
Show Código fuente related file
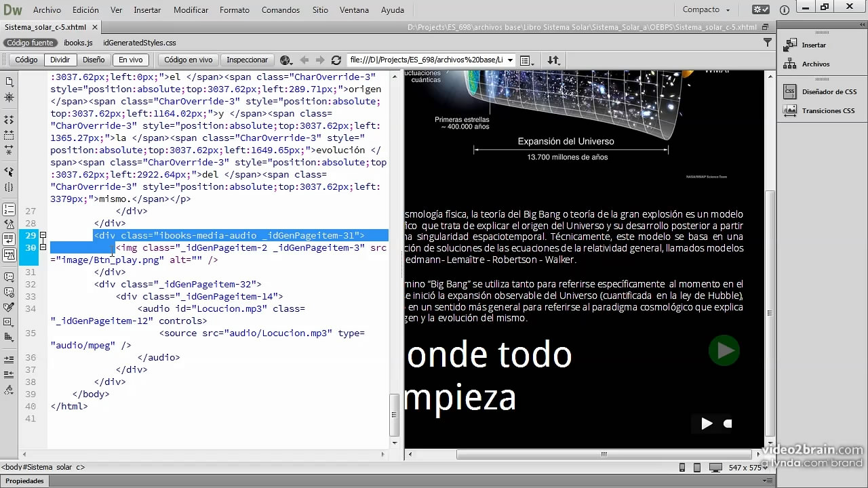click(x=30, y=43)
